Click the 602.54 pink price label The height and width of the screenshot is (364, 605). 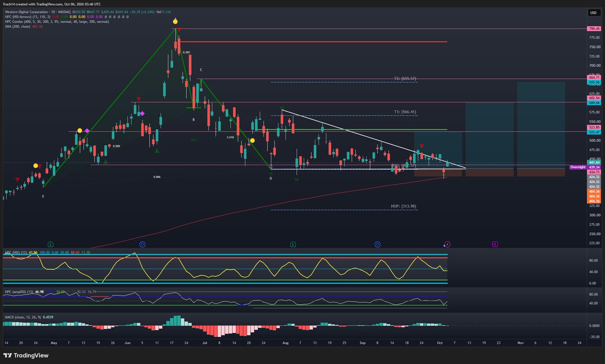pos(594,98)
